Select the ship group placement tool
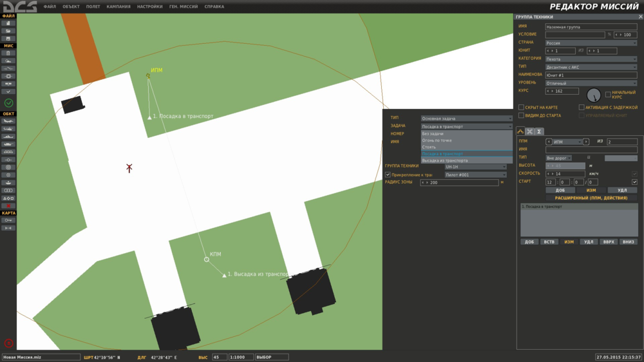This screenshot has height=362, width=644. click(x=8, y=137)
